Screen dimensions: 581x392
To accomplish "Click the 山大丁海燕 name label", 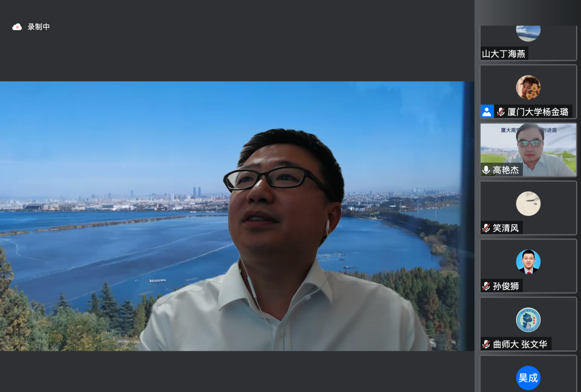I will (504, 54).
